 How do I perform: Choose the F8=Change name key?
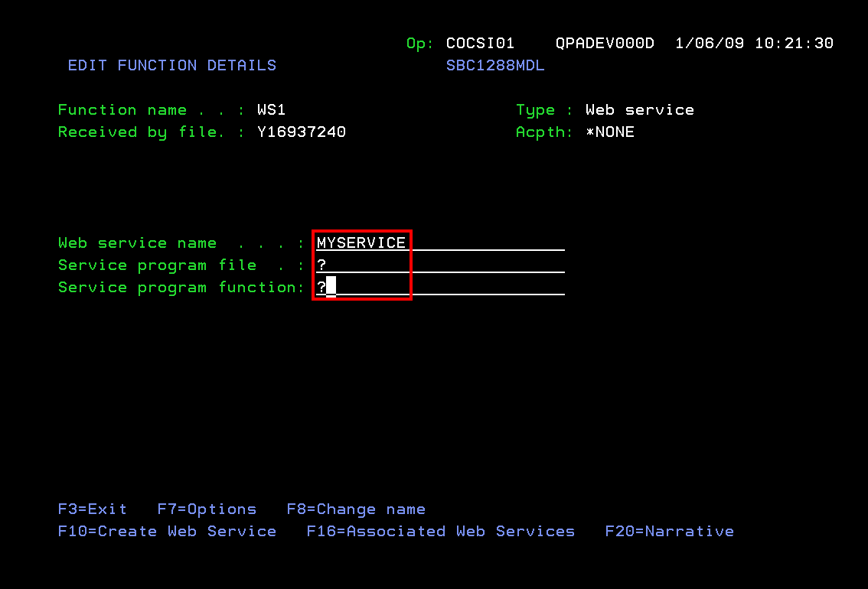point(356,509)
